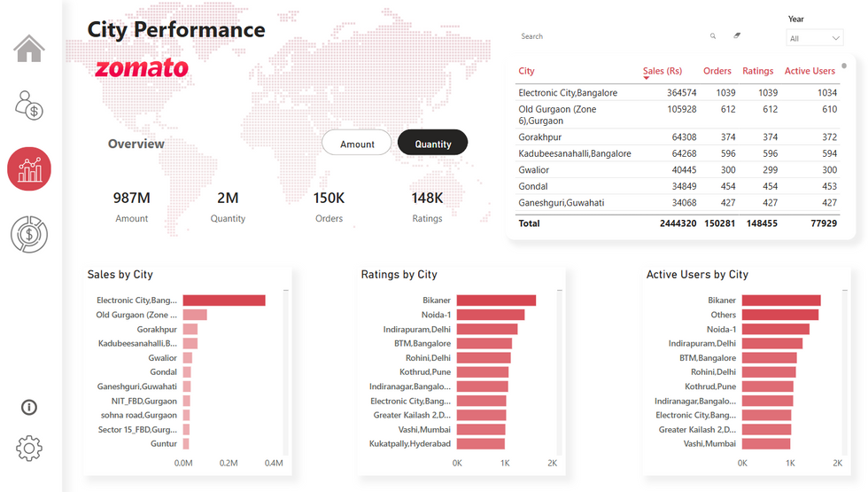Select Electronic City bar in Sales by City
This screenshot has width=868, height=492.
(x=224, y=301)
